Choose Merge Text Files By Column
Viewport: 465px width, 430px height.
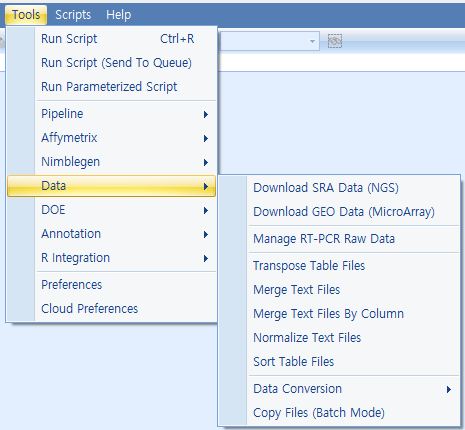339,314
